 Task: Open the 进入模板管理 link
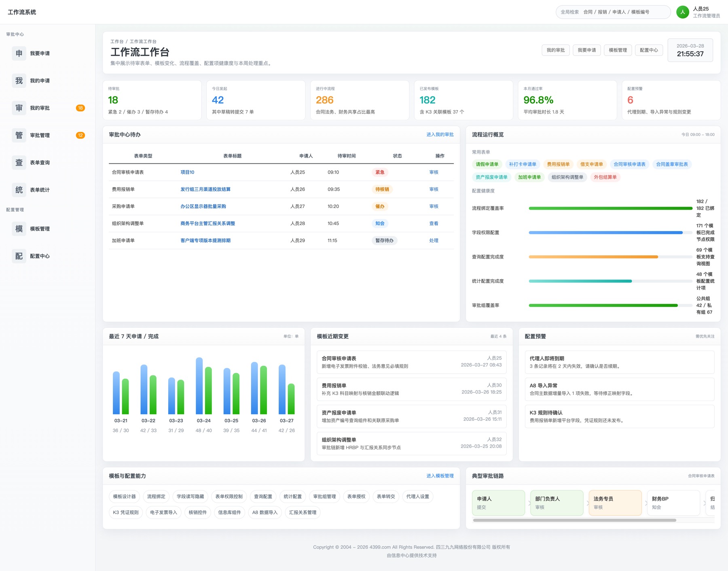(x=440, y=476)
